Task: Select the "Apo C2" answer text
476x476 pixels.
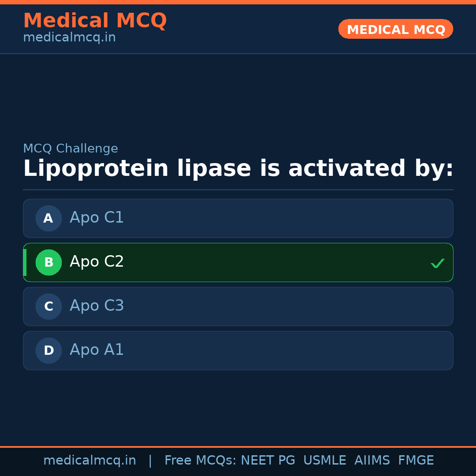Action: (x=97, y=262)
